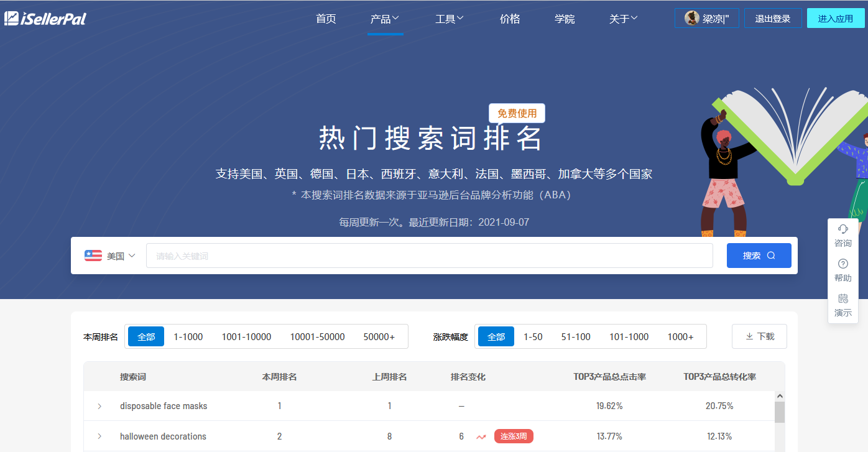Screen dimensions: 868x452
Task: Click the 退出登录 button
Action: (x=773, y=18)
